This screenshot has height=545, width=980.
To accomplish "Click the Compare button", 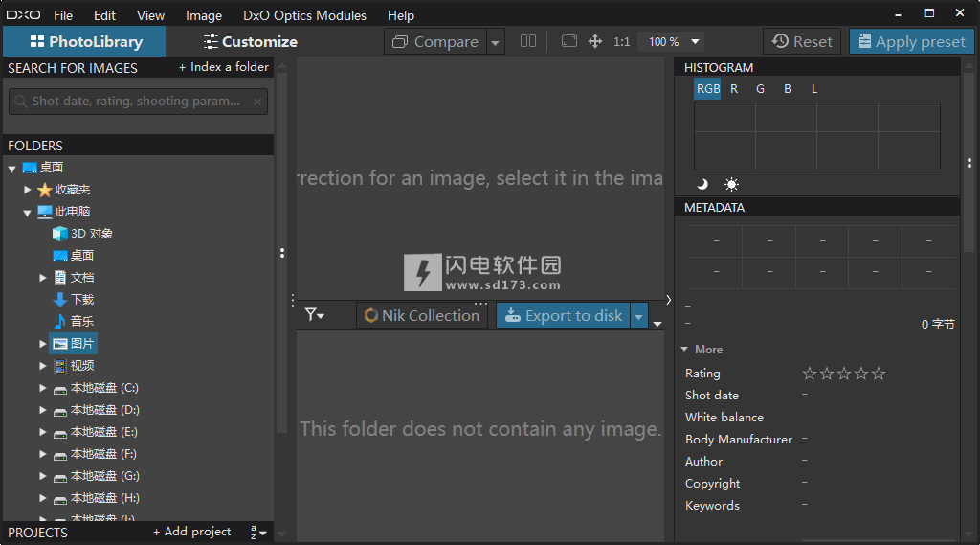I will pyautogui.click(x=435, y=41).
